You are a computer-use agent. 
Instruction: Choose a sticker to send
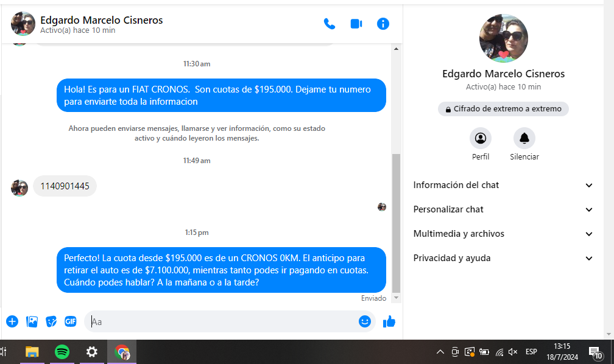[51, 321]
